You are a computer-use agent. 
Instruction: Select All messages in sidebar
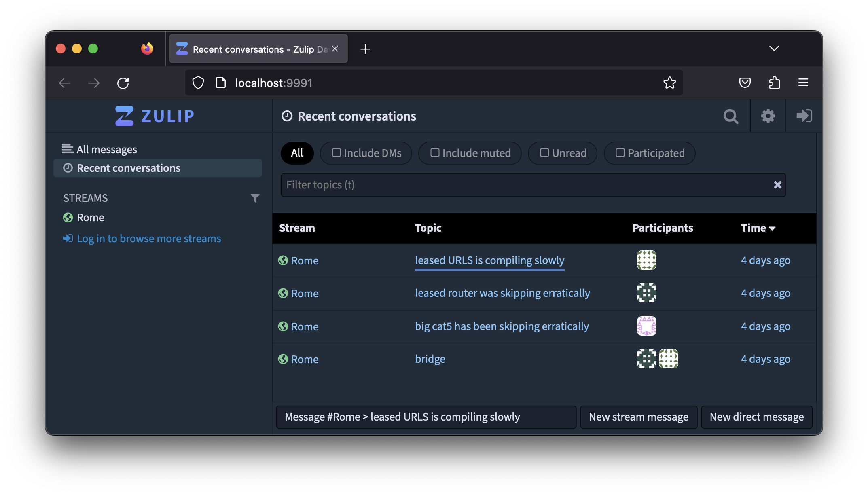[x=107, y=149]
